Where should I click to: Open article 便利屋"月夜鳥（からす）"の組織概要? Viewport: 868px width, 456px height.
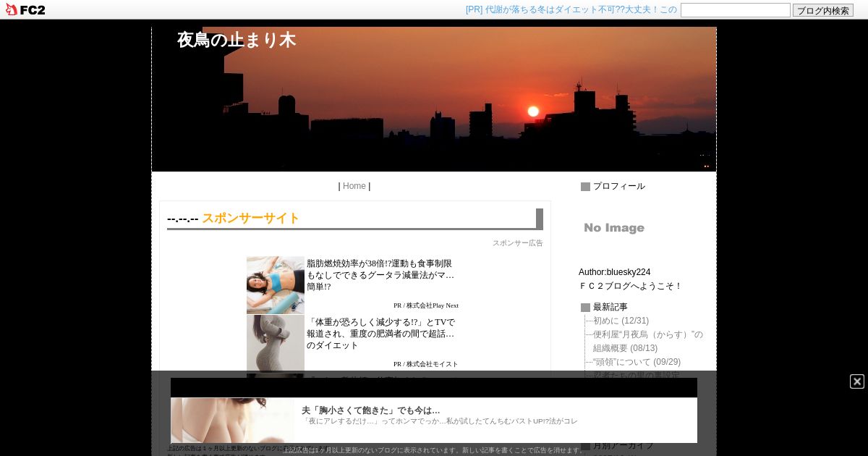pos(648,341)
